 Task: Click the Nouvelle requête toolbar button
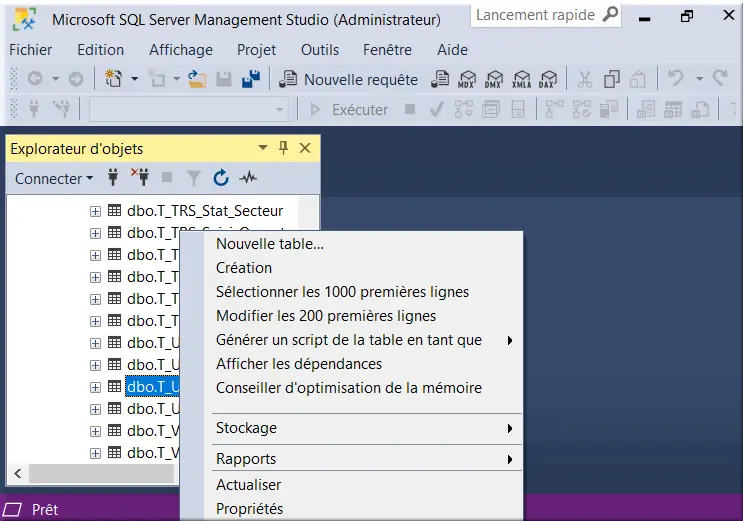[x=348, y=79]
